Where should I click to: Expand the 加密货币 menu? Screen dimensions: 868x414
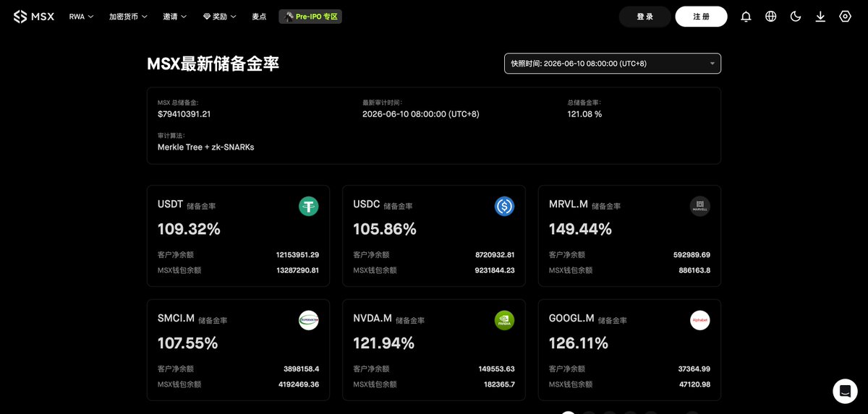click(x=128, y=17)
